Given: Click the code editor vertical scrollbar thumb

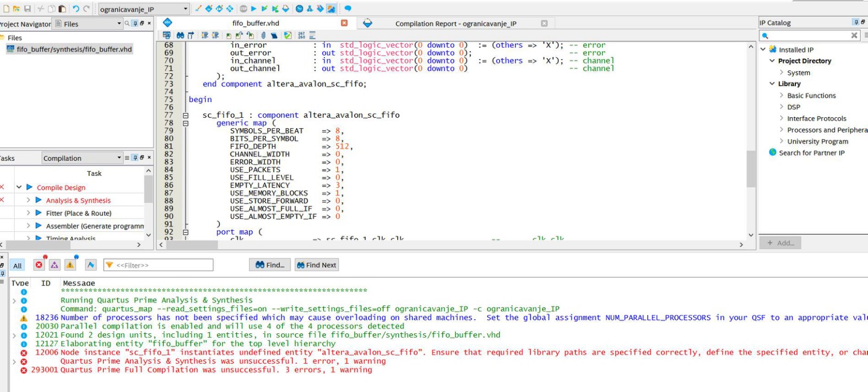Looking at the screenshot, I should [x=751, y=168].
